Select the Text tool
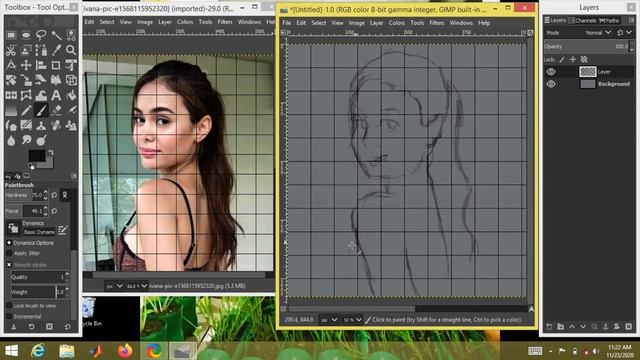This screenshot has width=640, height=360. (56, 95)
